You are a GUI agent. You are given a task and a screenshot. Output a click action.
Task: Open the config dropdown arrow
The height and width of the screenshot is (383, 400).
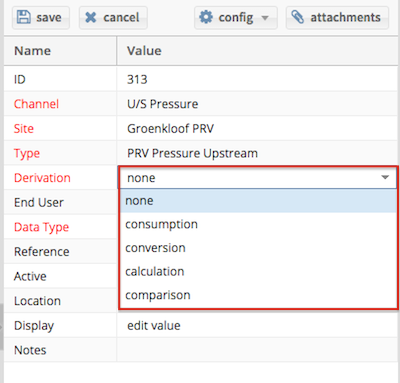click(265, 18)
